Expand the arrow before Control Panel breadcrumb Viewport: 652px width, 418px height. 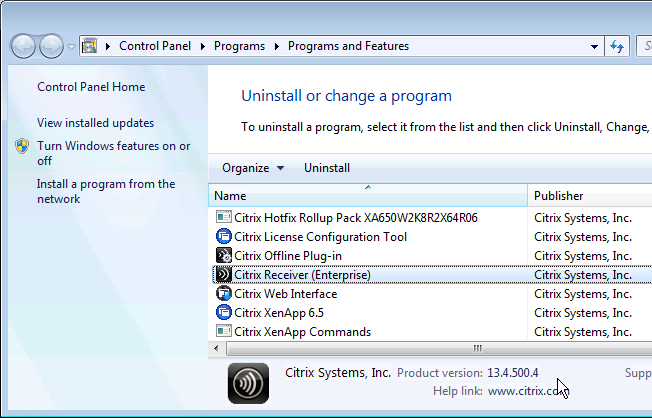[108, 46]
